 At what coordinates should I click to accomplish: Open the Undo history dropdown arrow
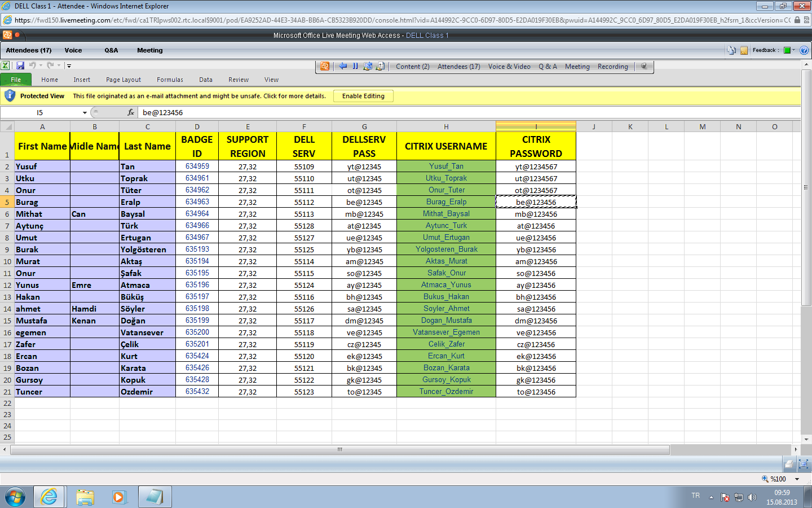click(41, 65)
